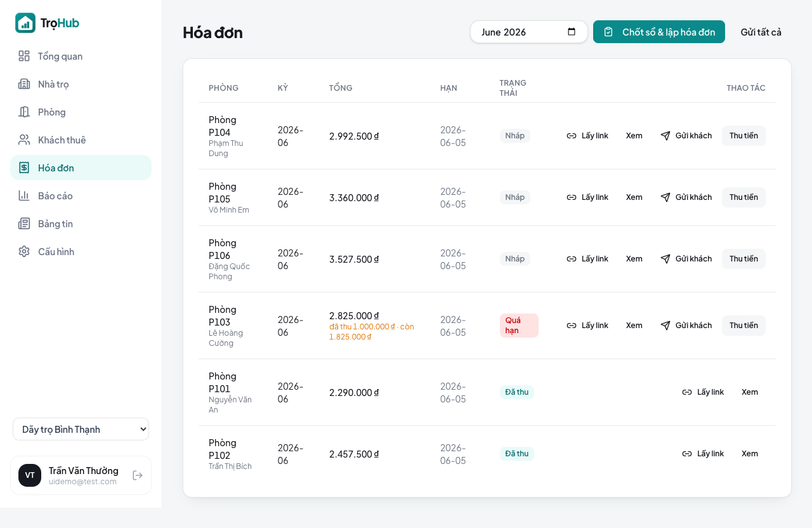Click the Khách thuê people icon
The image size is (812, 528).
24,140
